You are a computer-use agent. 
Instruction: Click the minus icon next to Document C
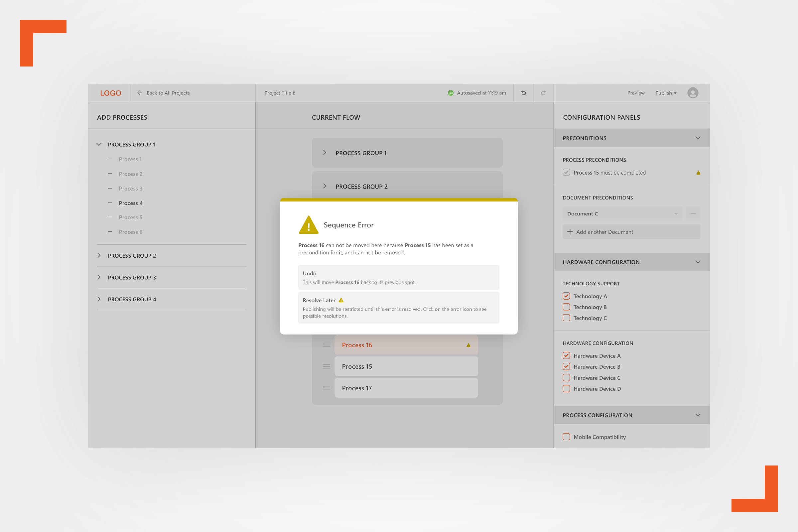693,213
